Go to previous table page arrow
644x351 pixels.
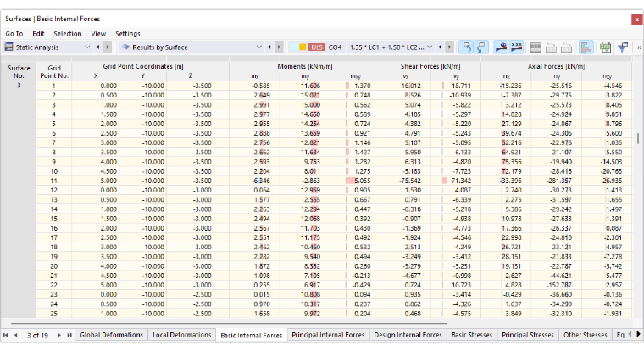[16, 335]
